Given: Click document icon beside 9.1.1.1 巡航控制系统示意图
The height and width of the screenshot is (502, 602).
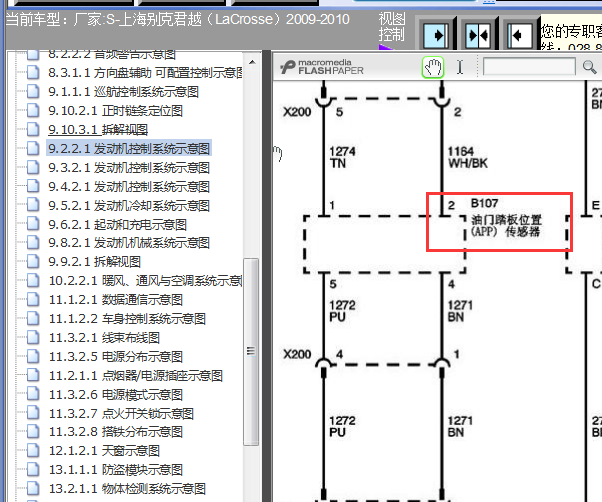Looking at the screenshot, I should pyautogui.click(x=33, y=91).
